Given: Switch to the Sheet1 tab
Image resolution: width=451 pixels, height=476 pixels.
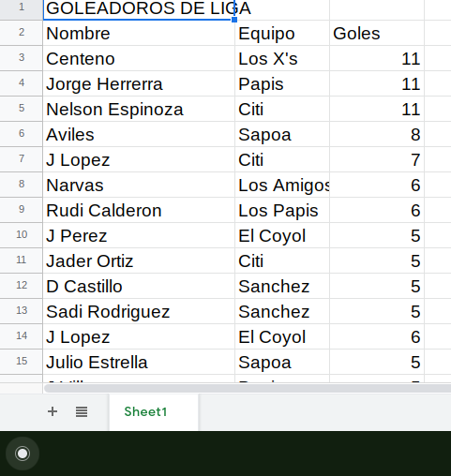Looking at the screenshot, I should pyautogui.click(x=145, y=411).
